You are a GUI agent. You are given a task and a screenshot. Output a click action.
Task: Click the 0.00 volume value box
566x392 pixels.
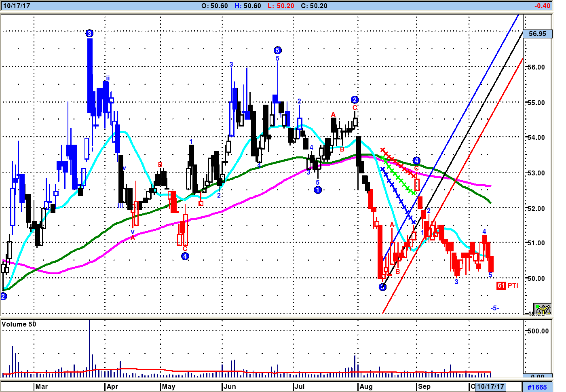[538, 376]
